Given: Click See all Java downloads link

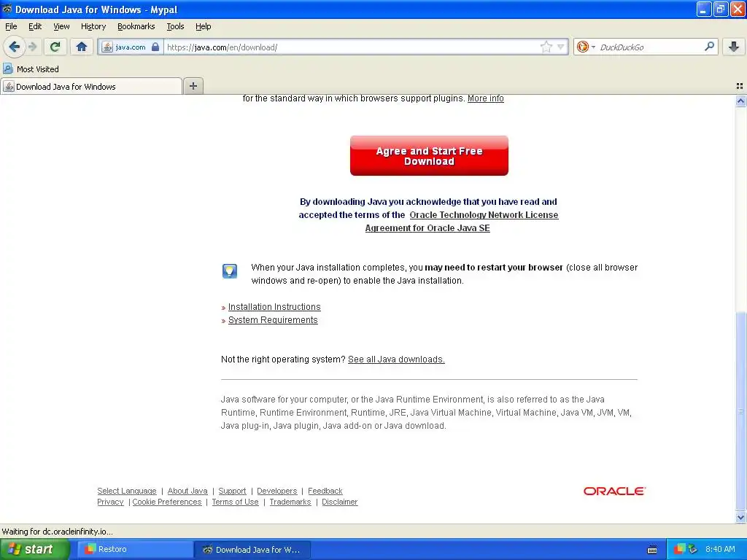Looking at the screenshot, I should (396, 359).
